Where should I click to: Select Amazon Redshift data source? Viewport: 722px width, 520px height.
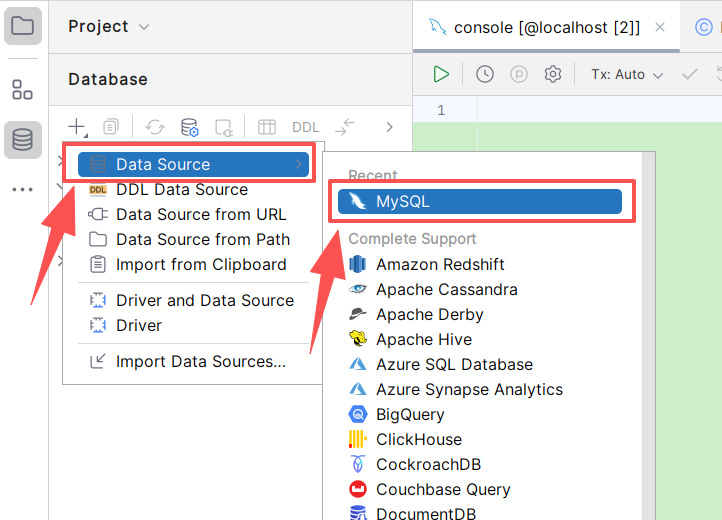point(480,264)
